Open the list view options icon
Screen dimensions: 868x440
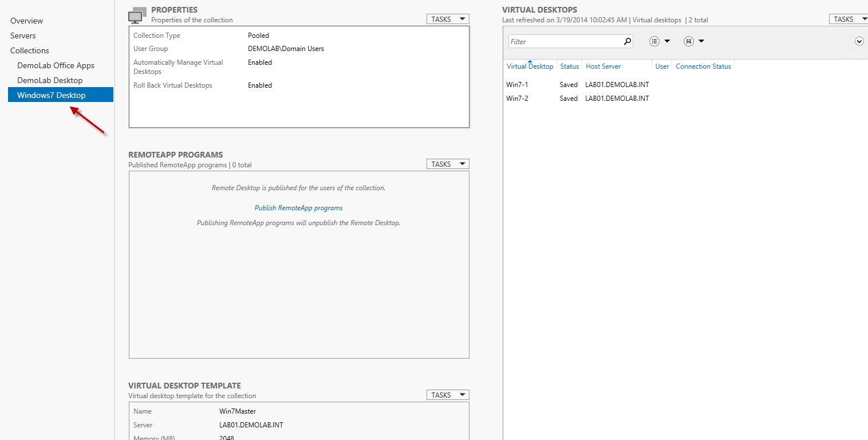tap(655, 41)
